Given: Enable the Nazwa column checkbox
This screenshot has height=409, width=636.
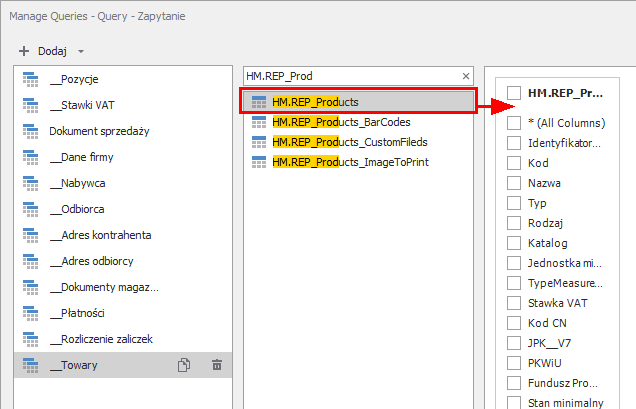Looking at the screenshot, I should [514, 183].
